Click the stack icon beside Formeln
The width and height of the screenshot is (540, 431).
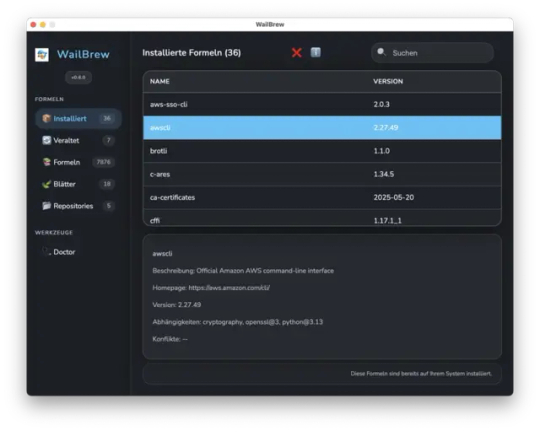click(46, 162)
